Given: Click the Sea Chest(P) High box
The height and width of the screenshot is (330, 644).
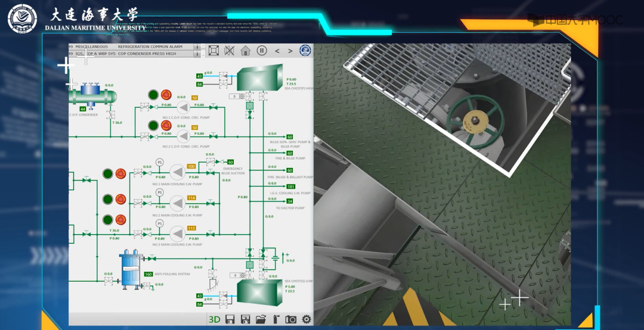Looking at the screenshot, I should coord(259,77).
